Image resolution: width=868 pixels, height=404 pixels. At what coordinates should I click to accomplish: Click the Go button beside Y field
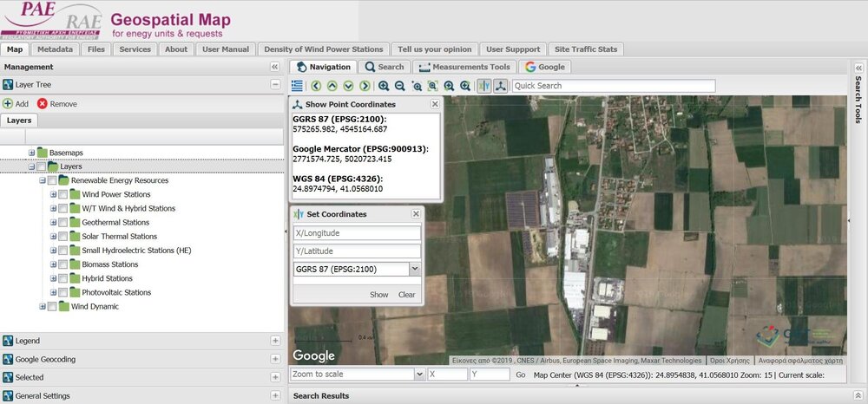(521, 375)
